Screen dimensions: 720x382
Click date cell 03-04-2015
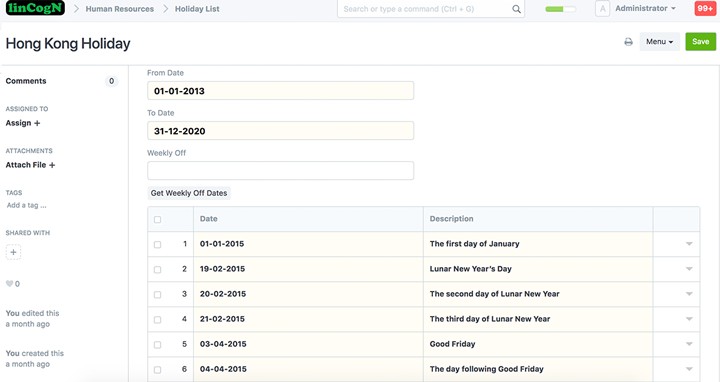click(308, 344)
